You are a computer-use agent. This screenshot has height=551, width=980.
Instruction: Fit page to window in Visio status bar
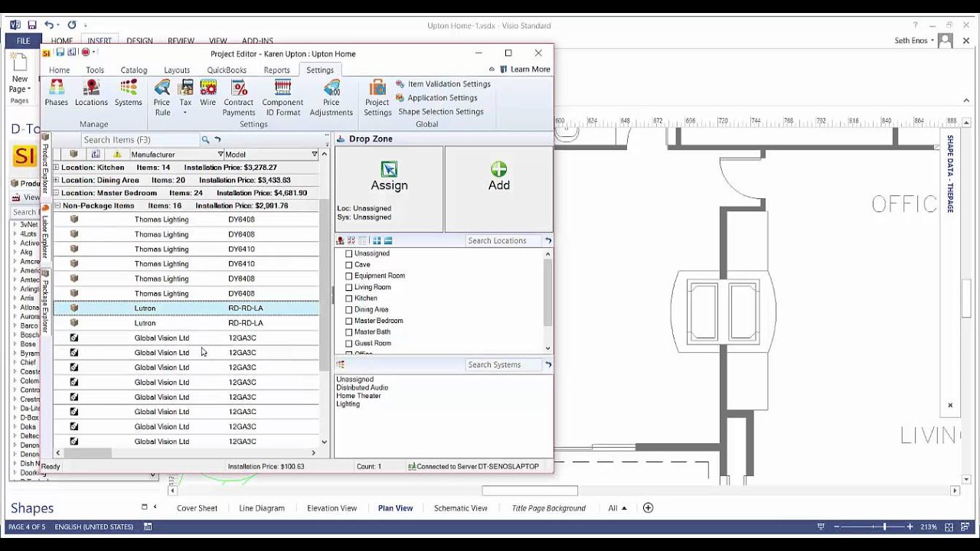click(x=949, y=527)
